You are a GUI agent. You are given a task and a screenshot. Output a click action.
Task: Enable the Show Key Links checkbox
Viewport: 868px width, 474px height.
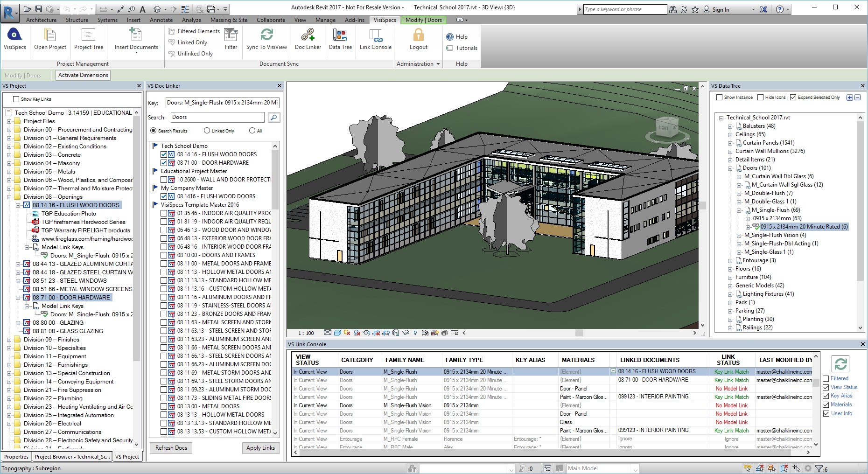click(x=16, y=99)
